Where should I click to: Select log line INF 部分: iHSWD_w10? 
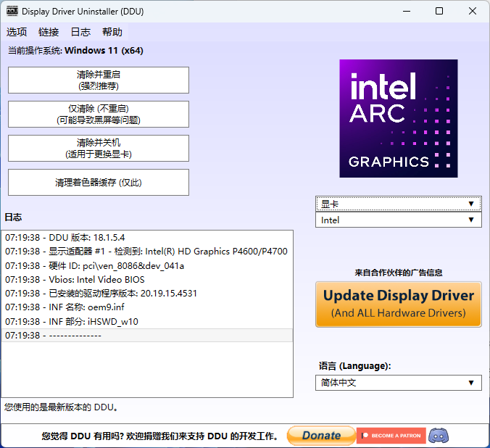(147, 321)
